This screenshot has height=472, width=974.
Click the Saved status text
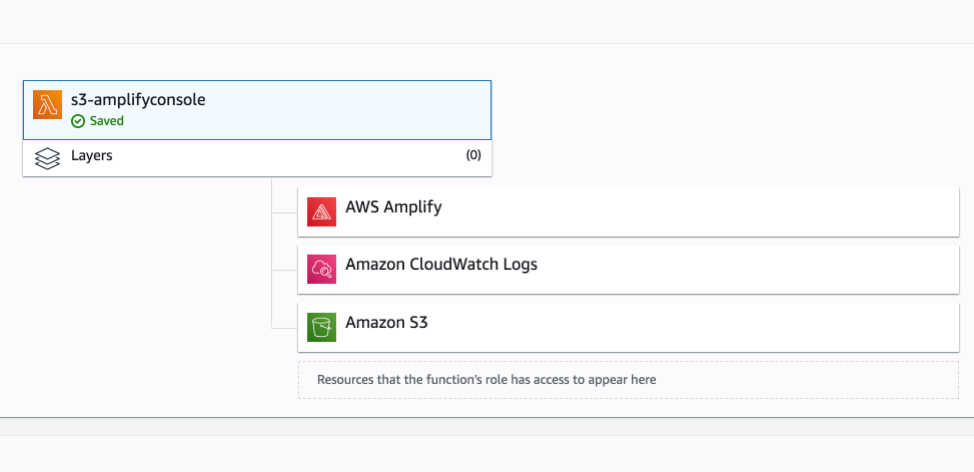(x=107, y=121)
